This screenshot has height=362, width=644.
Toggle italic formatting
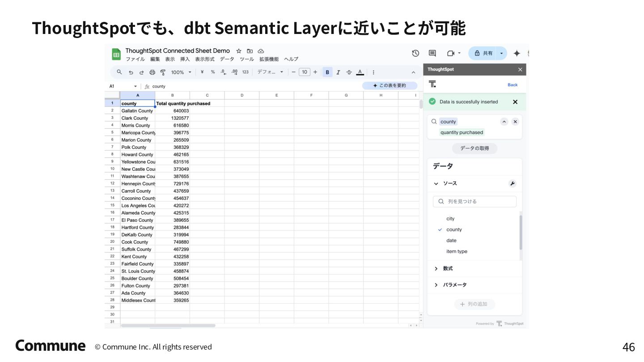pyautogui.click(x=338, y=72)
